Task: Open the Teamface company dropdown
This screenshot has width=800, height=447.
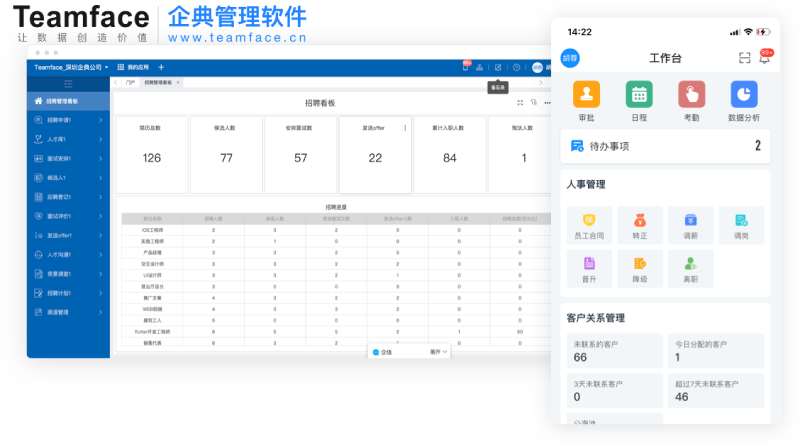Action: [x=71, y=67]
